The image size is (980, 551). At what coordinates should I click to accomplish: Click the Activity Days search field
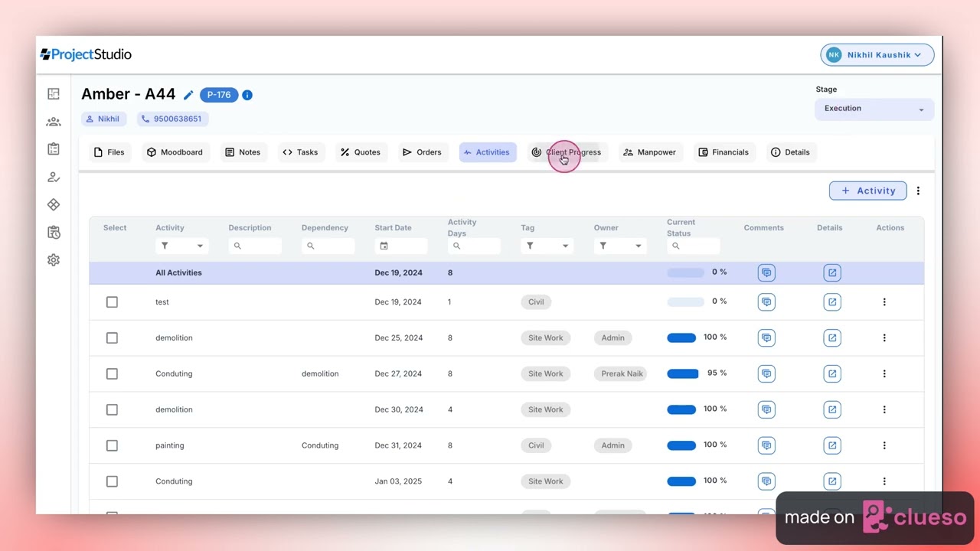[474, 246]
